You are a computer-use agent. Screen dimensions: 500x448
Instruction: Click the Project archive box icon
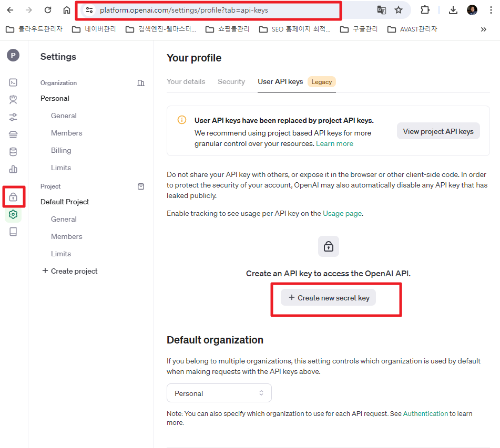coord(140,186)
